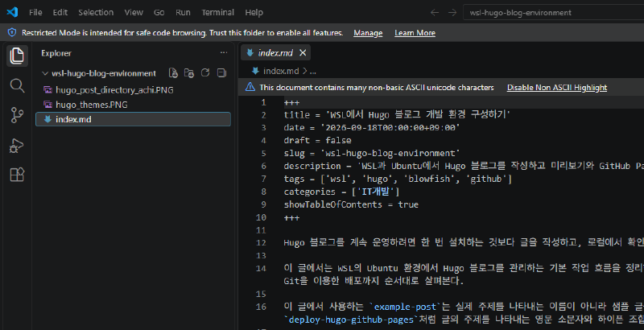The height and width of the screenshot is (330, 644).
Task: Click the markdown icon in breadcrumb
Action: pos(255,71)
